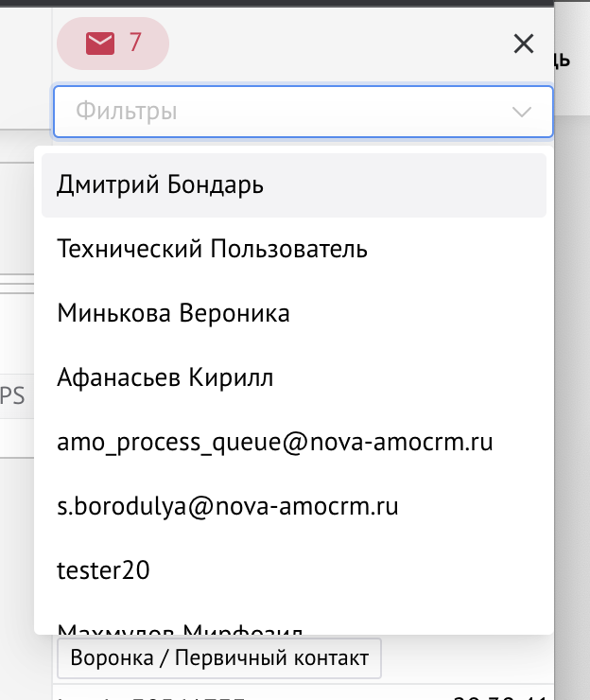
Task: Click the partially visible PS tab
Action: (13, 397)
